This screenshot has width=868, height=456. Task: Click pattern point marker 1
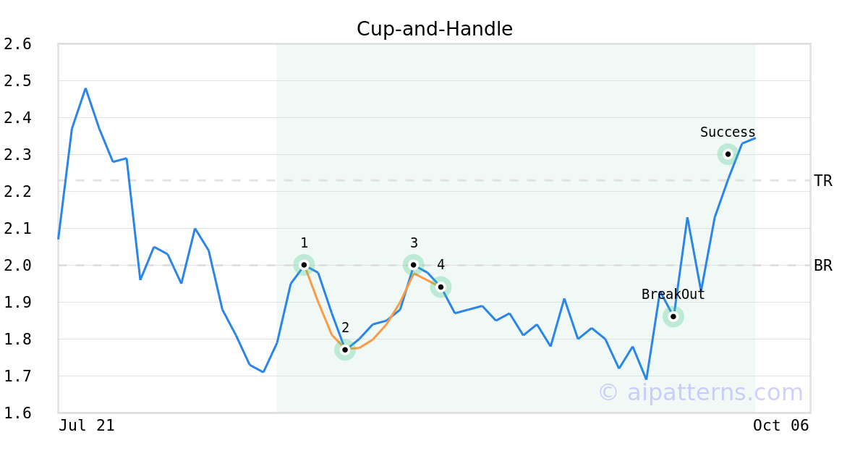point(304,265)
